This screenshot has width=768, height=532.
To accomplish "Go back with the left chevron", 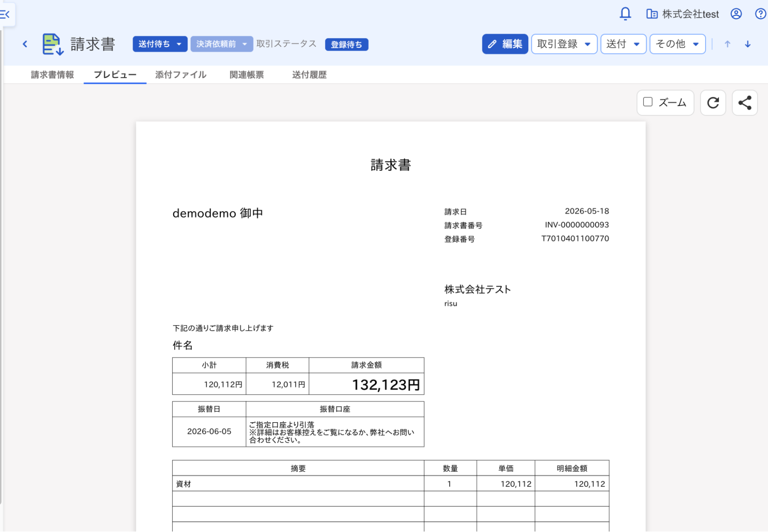I will click(x=25, y=44).
